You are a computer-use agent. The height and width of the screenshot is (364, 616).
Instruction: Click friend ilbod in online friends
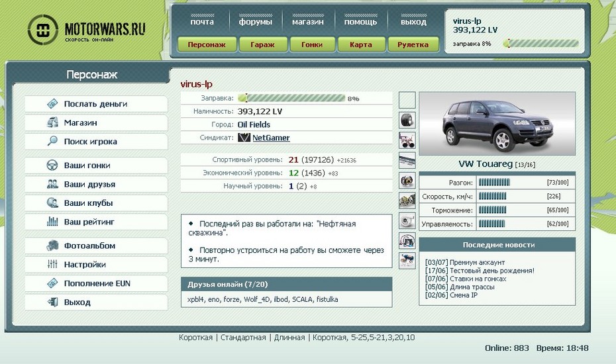pyautogui.click(x=280, y=299)
